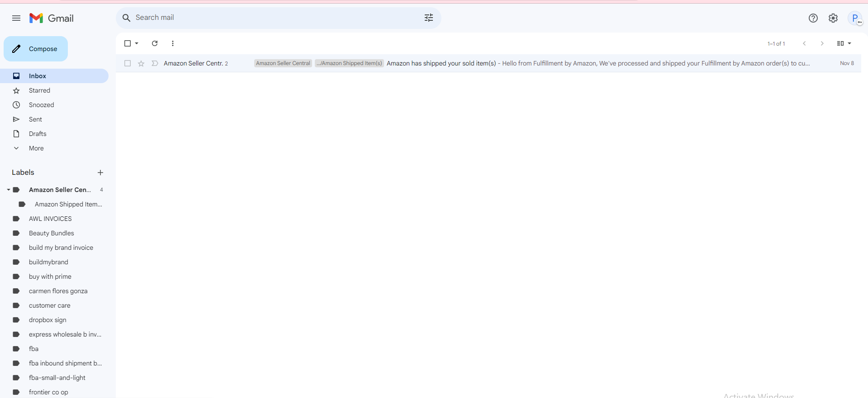Open the More options three-dot menu
The height and width of the screenshot is (398, 868).
coord(173,43)
